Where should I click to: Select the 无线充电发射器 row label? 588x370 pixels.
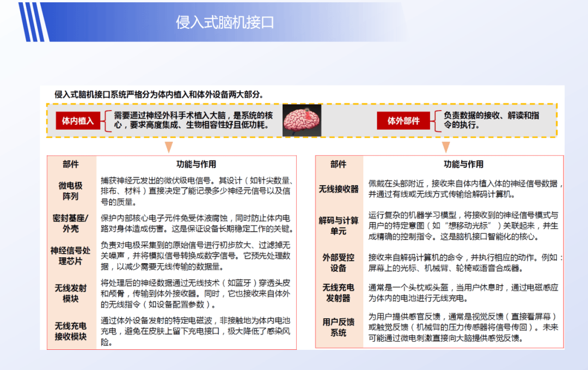coord(338,293)
